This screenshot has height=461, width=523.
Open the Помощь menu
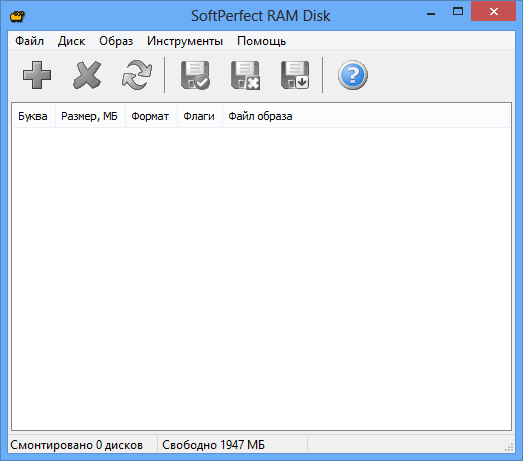262,41
